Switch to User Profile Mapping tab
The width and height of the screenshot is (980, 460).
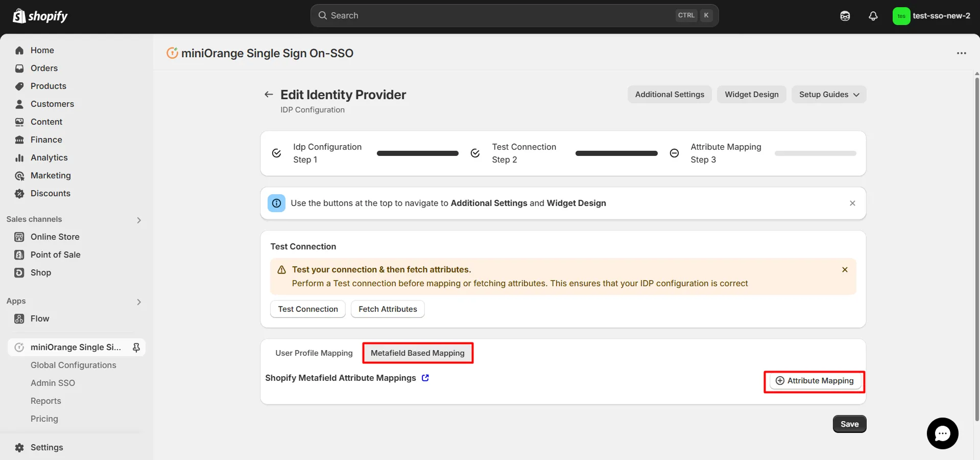314,353
